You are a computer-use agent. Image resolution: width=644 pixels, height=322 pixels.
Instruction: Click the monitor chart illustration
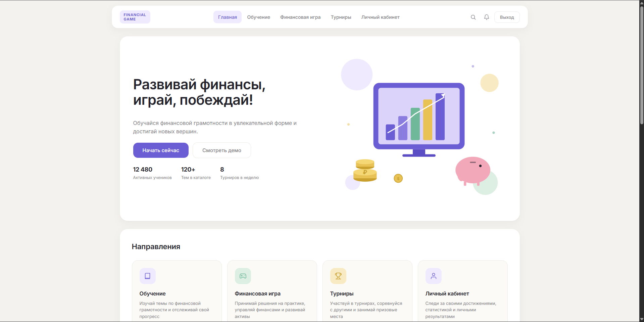(x=419, y=120)
